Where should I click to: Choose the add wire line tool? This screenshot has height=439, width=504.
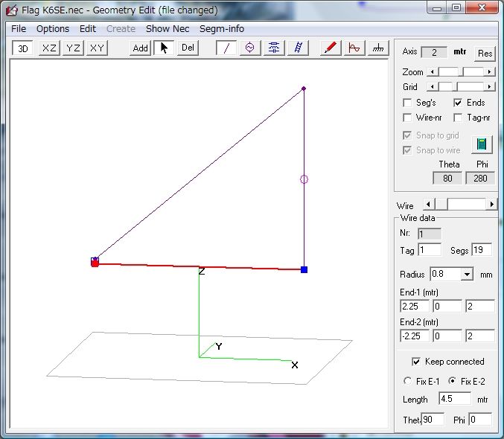click(x=226, y=48)
